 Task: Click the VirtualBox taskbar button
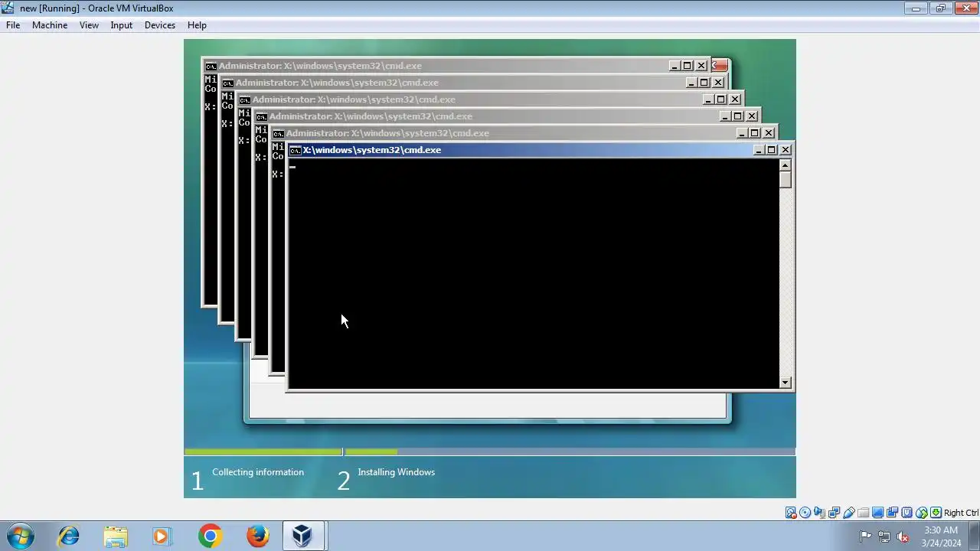[x=304, y=536]
